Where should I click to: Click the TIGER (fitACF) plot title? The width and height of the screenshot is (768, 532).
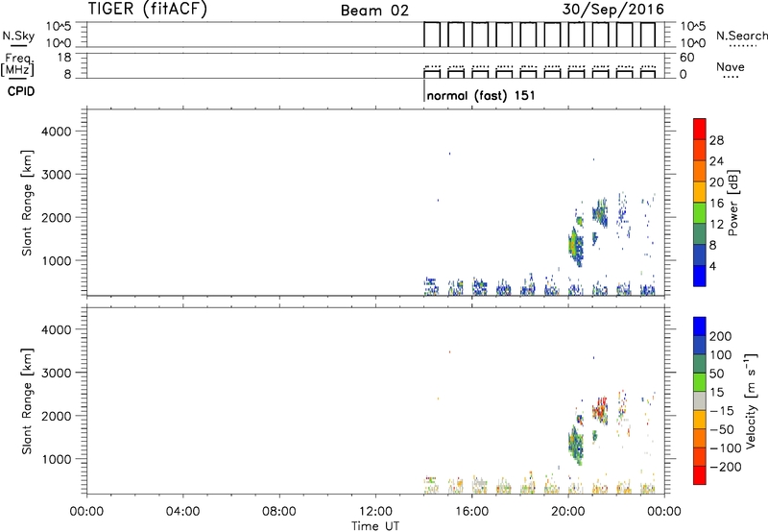[x=148, y=9]
